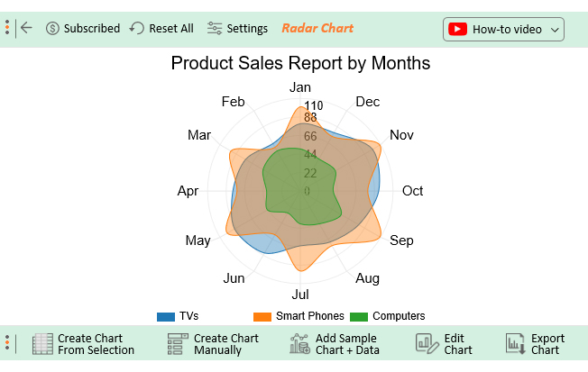Click the back arrow icon
Image resolution: width=588 pixels, height=372 pixels.
(26, 28)
